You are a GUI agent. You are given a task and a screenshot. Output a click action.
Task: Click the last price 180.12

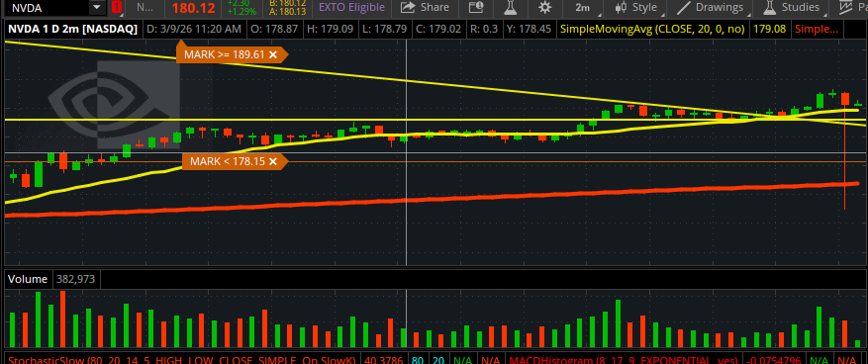(192, 8)
